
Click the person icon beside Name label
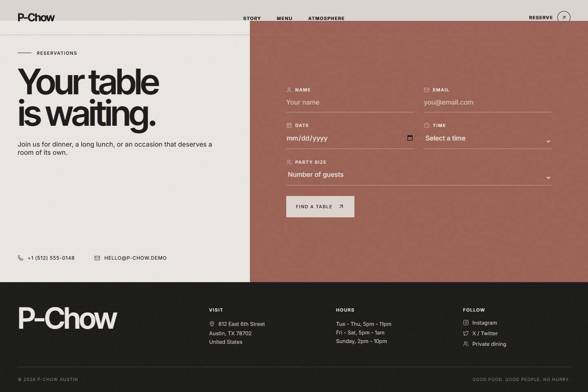pyautogui.click(x=289, y=90)
